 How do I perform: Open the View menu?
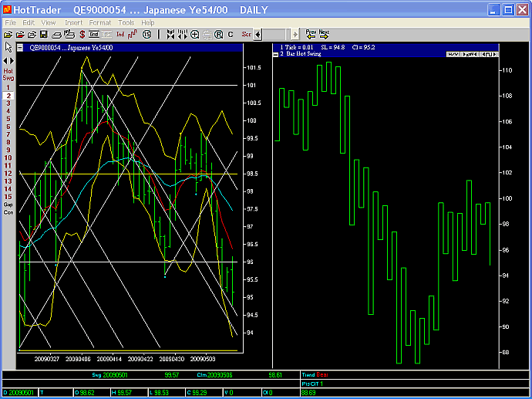pyautogui.click(x=49, y=22)
